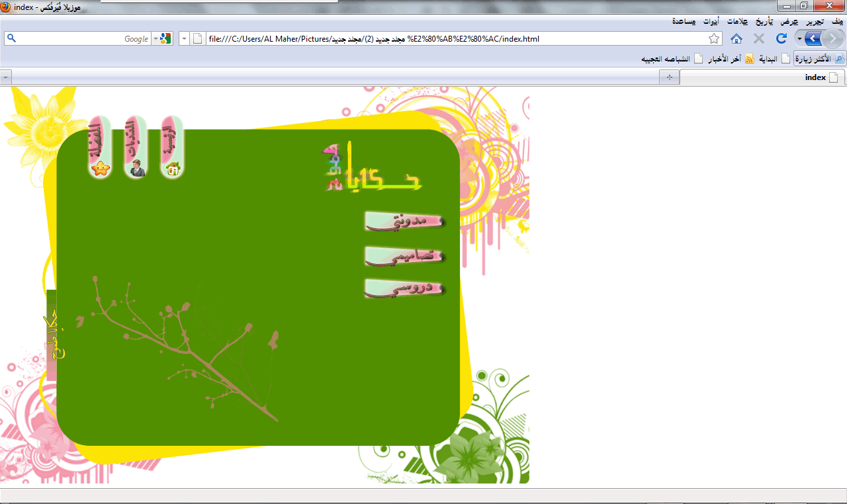Click the Home button in navigation toolbar
This screenshot has height=504, width=847.
[x=736, y=39]
